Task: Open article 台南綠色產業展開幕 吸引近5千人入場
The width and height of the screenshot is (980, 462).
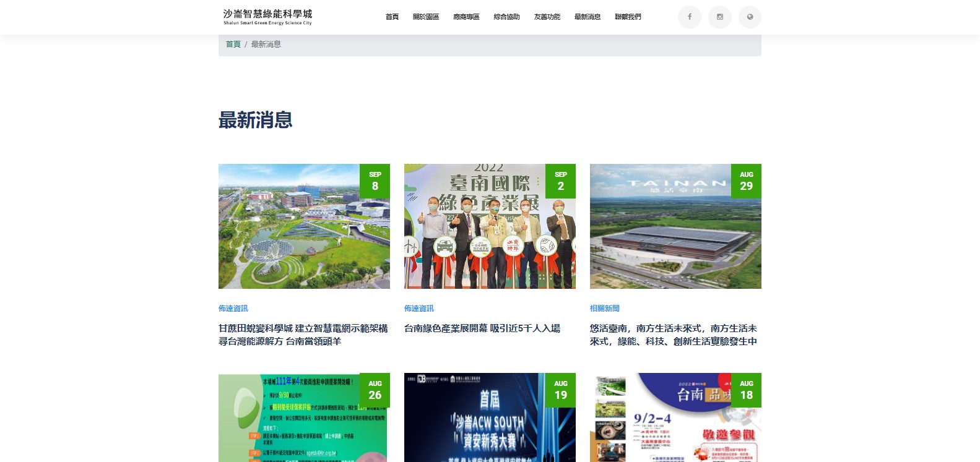Action: coord(482,328)
